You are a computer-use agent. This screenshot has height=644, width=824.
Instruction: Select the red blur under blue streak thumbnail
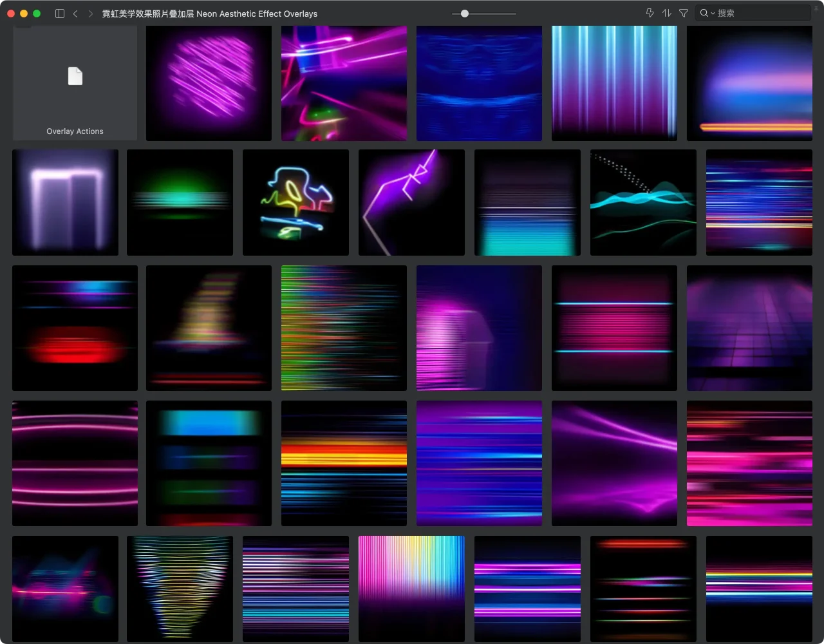tap(75, 328)
